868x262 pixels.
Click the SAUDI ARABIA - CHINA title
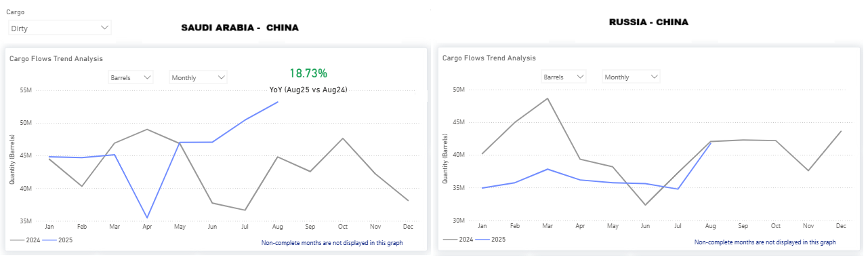pyautogui.click(x=240, y=28)
